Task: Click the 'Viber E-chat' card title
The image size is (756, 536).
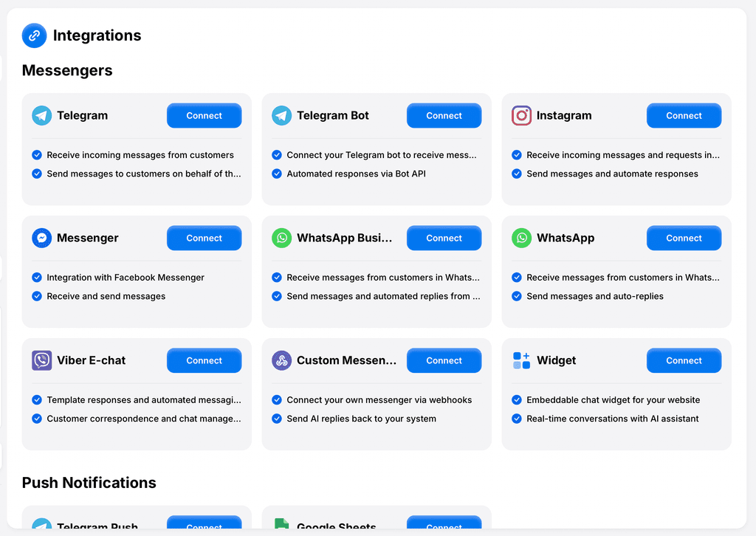Action: click(91, 360)
